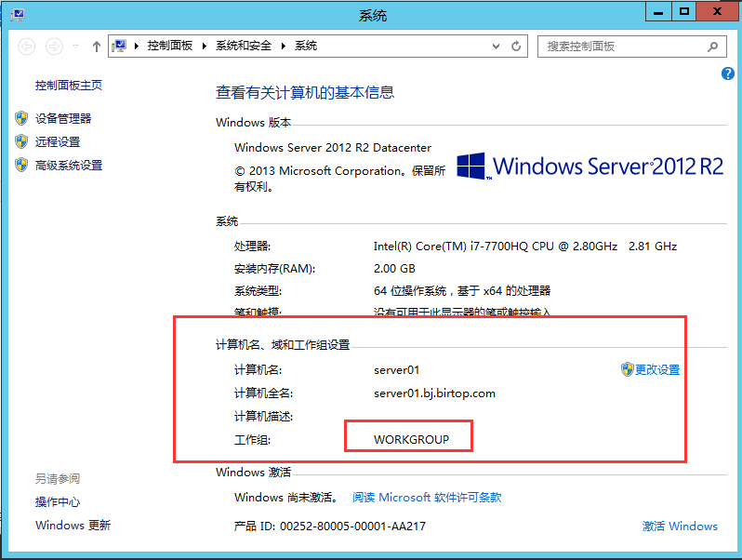Select 系统和安全 in the breadcrumb path
742x560 pixels.
point(244,46)
